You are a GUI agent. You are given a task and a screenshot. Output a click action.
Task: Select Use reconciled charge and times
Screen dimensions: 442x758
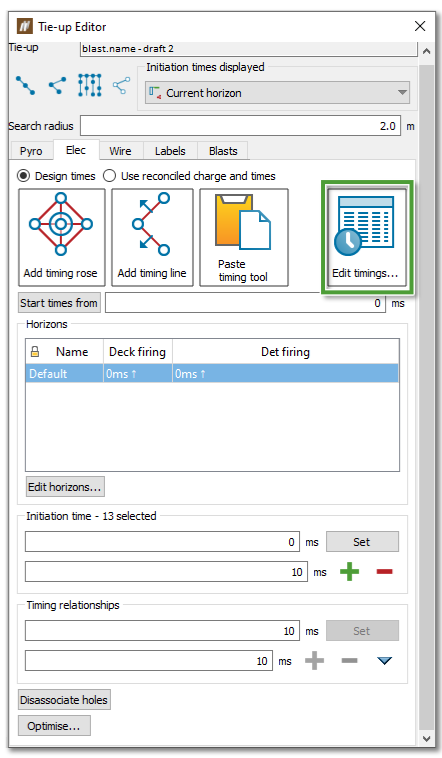pos(110,176)
